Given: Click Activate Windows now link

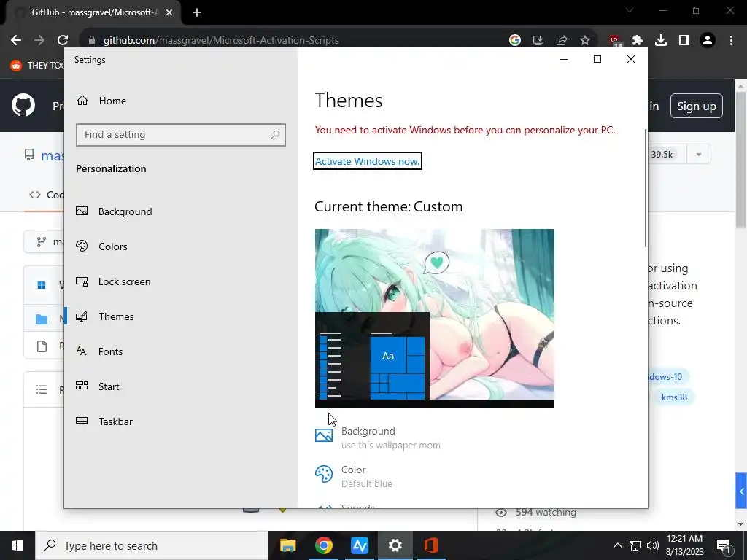Looking at the screenshot, I should 368,161.
